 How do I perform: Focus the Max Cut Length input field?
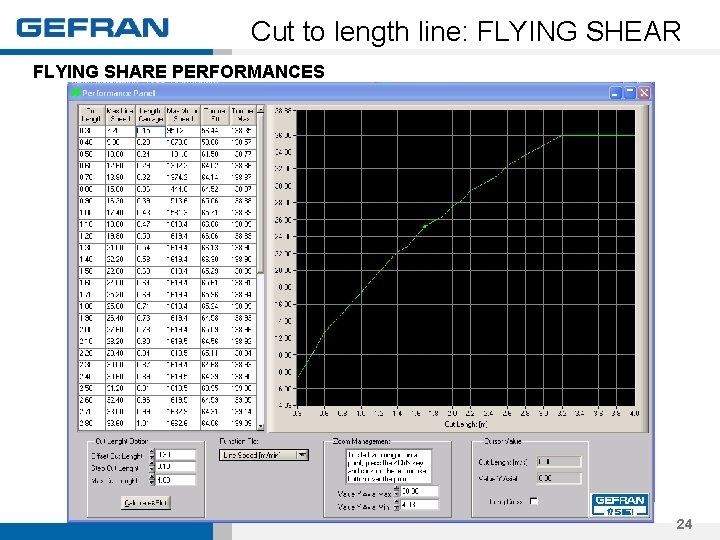coord(176,480)
